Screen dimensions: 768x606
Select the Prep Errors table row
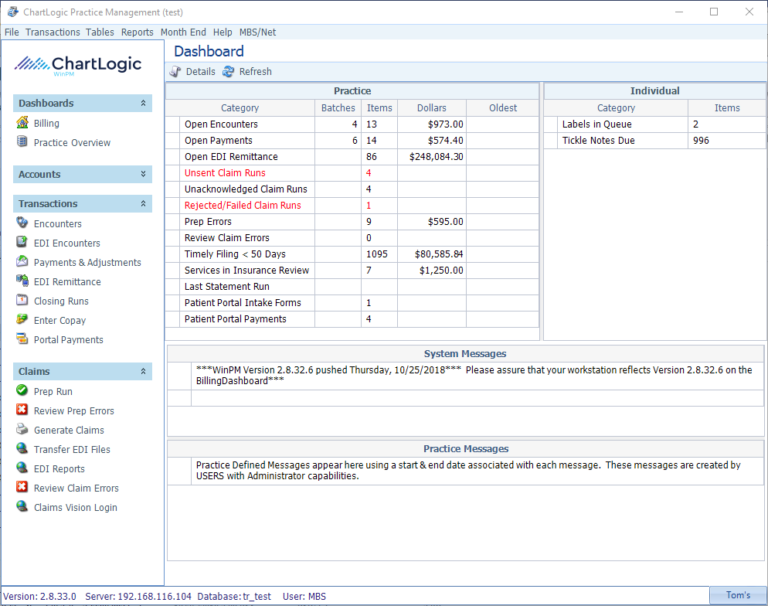click(352, 221)
